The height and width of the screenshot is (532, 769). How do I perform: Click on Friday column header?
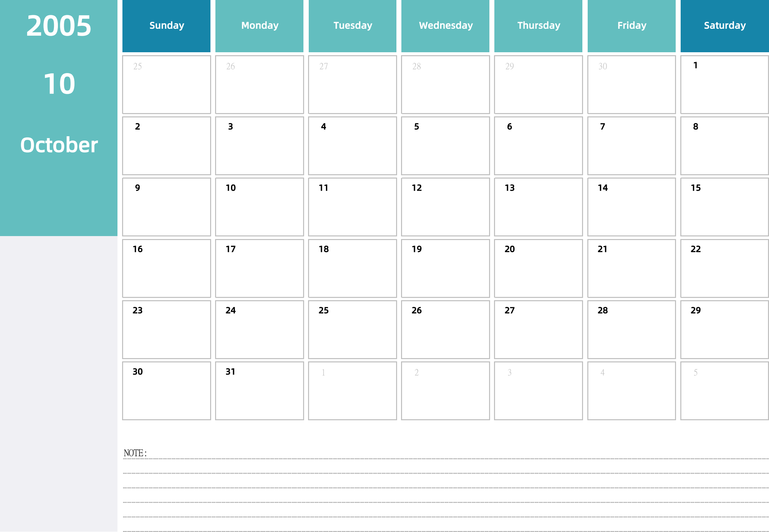pos(631,23)
